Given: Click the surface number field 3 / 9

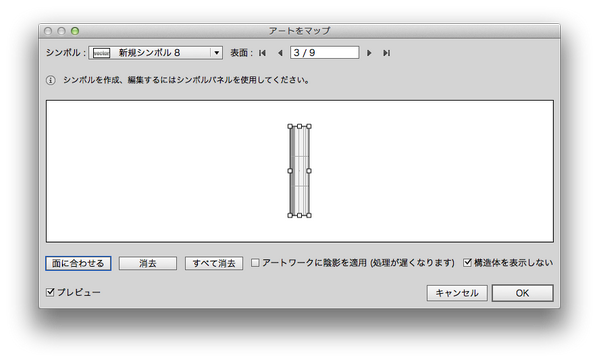Looking at the screenshot, I should tap(324, 52).
